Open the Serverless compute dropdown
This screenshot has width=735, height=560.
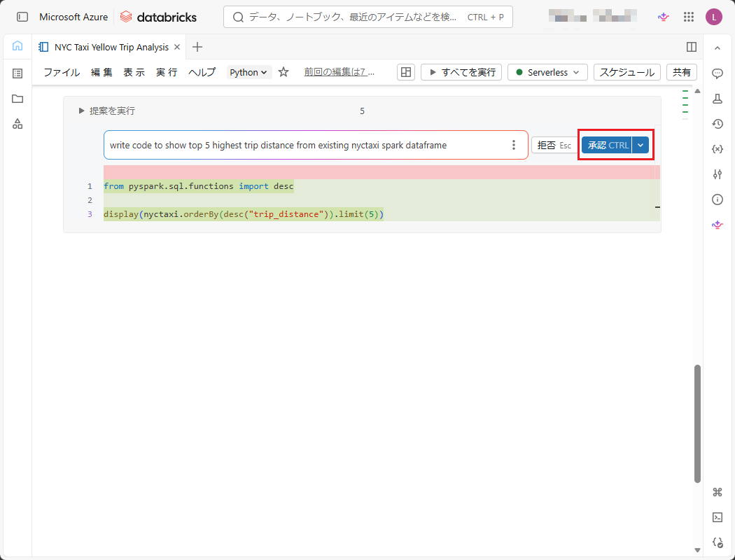(547, 72)
